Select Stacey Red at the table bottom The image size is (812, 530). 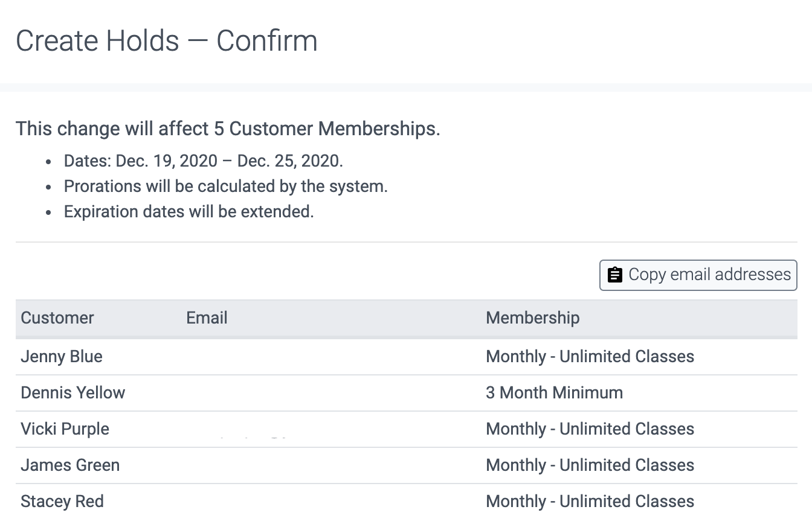click(x=62, y=501)
